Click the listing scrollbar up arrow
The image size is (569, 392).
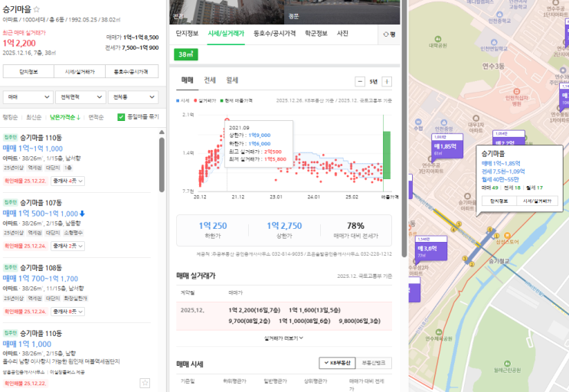(x=162, y=132)
